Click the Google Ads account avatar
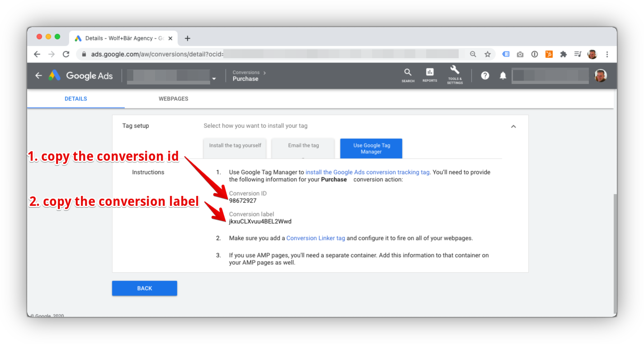This screenshot has height=344, width=644. [x=600, y=75]
